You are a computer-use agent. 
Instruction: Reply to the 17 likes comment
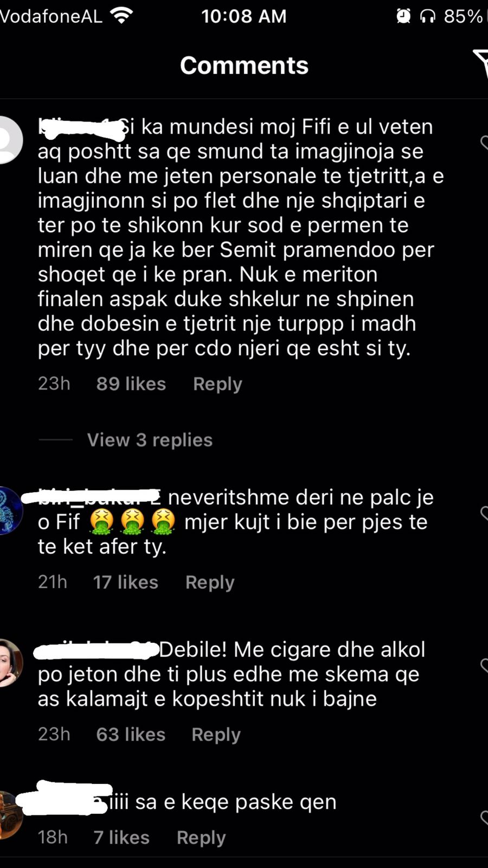(210, 583)
